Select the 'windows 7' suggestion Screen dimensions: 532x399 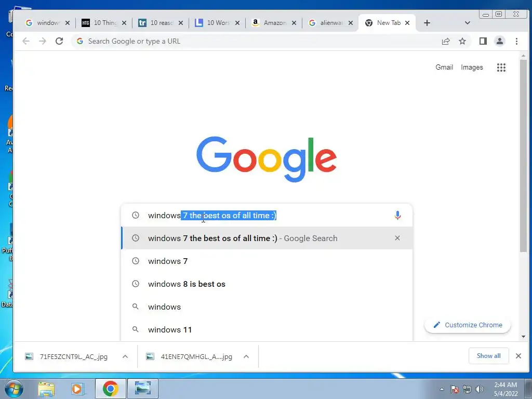(x=267, y=261)
